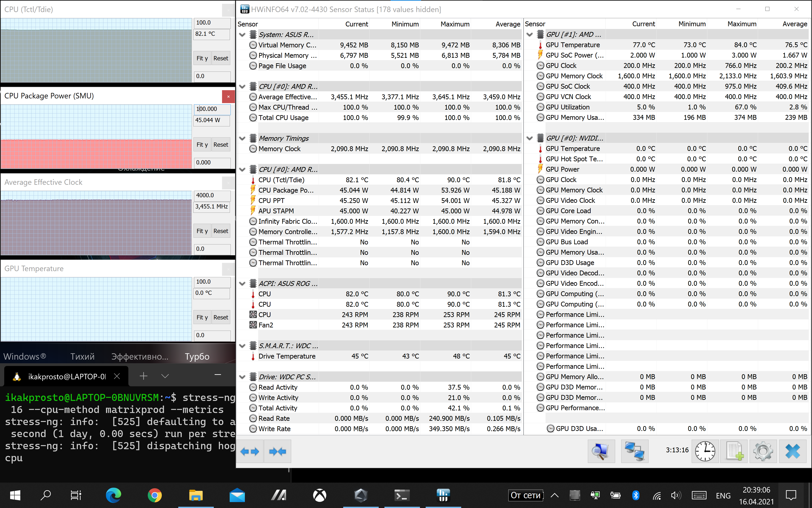Show hidden tray icons chevron
This screenshot has height=508, width=812.
click(555, 495)
